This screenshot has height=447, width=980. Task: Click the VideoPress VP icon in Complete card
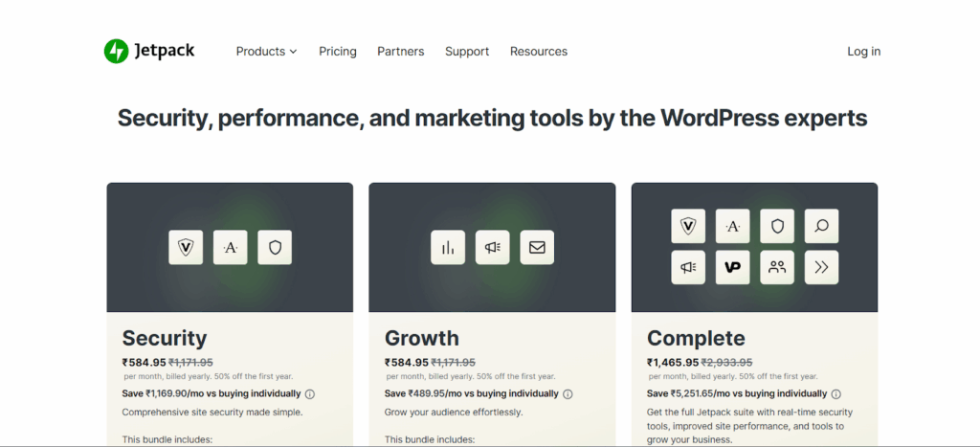pyautogui.click(x=732, y=268)
